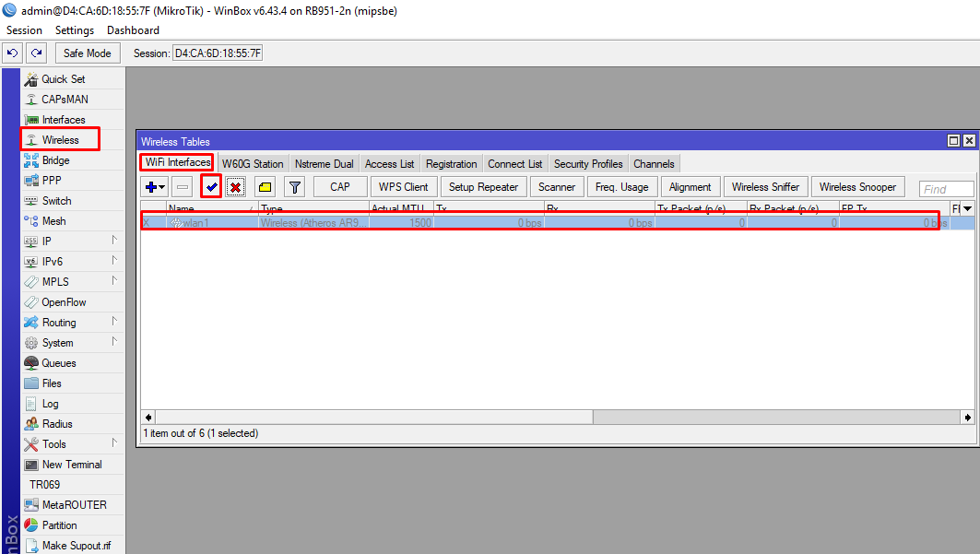
Task: Click the Undo arrow in the toolbar
Action: [x=12, y=53]
